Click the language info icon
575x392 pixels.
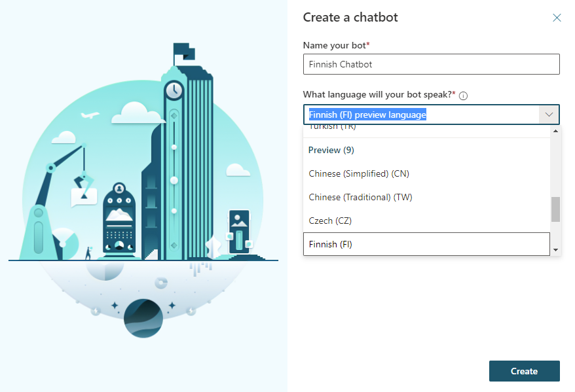(463, 96)
